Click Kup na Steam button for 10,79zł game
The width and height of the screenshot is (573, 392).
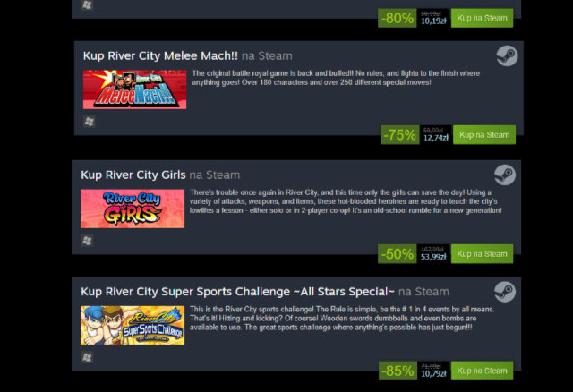point(482,371)
